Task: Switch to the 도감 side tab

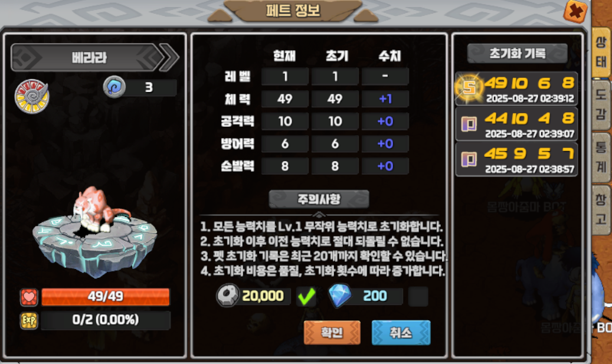Action: pyautogui.click(x=601, y=104)
